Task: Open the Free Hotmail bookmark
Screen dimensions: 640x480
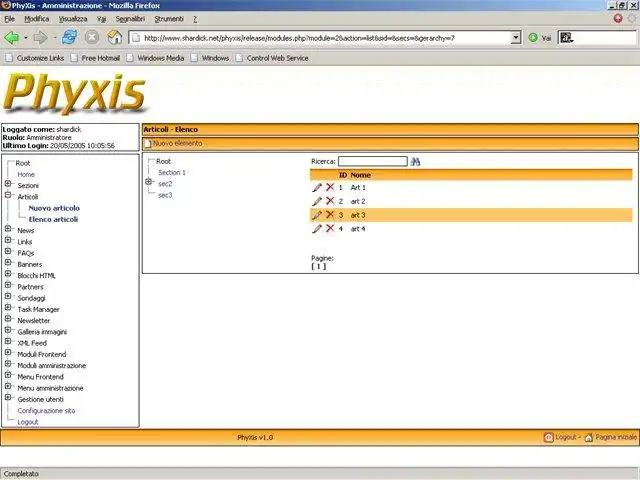Action: (x=96, y=58)
